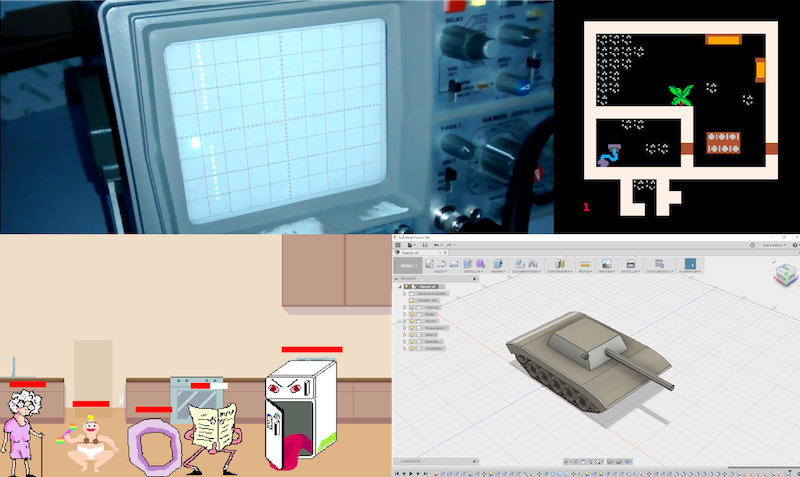Toggle lightbulb visibility of Komponente1:1
The height and width of the screenshot is (477, 800).
click(x=412, y=328)
